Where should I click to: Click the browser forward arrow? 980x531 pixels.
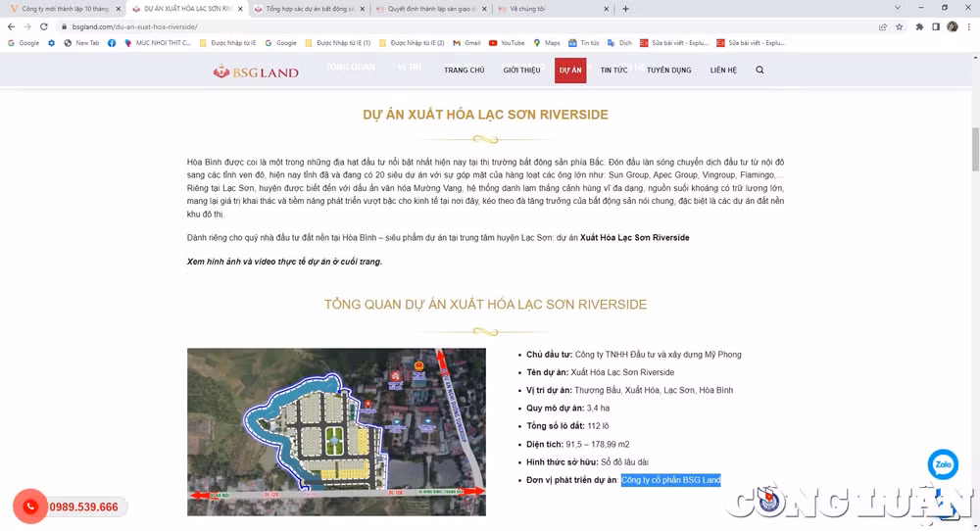click(27, 26)
